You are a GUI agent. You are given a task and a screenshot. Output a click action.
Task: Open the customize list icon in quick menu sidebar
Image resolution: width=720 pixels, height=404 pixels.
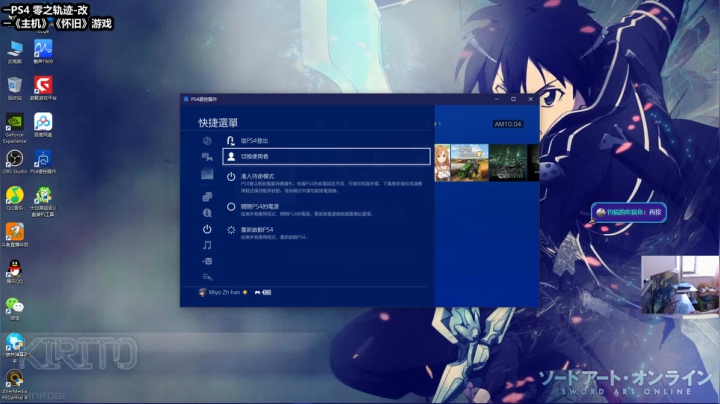[x=207, y=277]
